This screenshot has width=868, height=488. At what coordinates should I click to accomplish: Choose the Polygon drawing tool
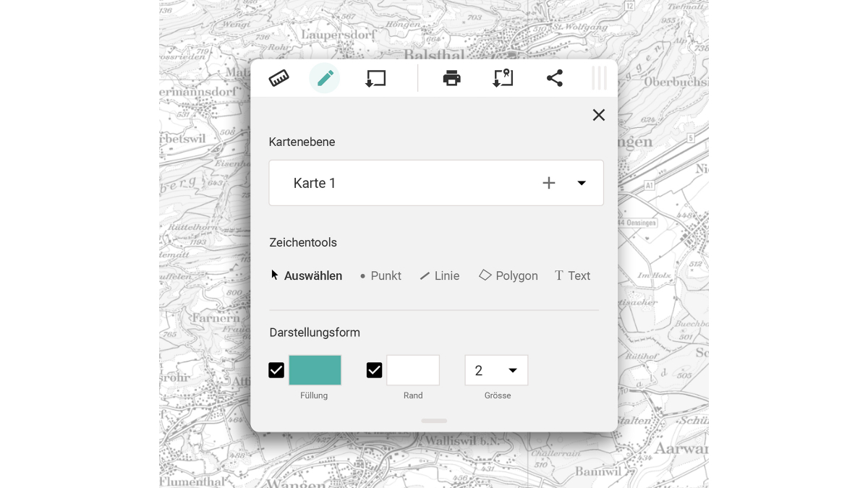coord(509,275)
